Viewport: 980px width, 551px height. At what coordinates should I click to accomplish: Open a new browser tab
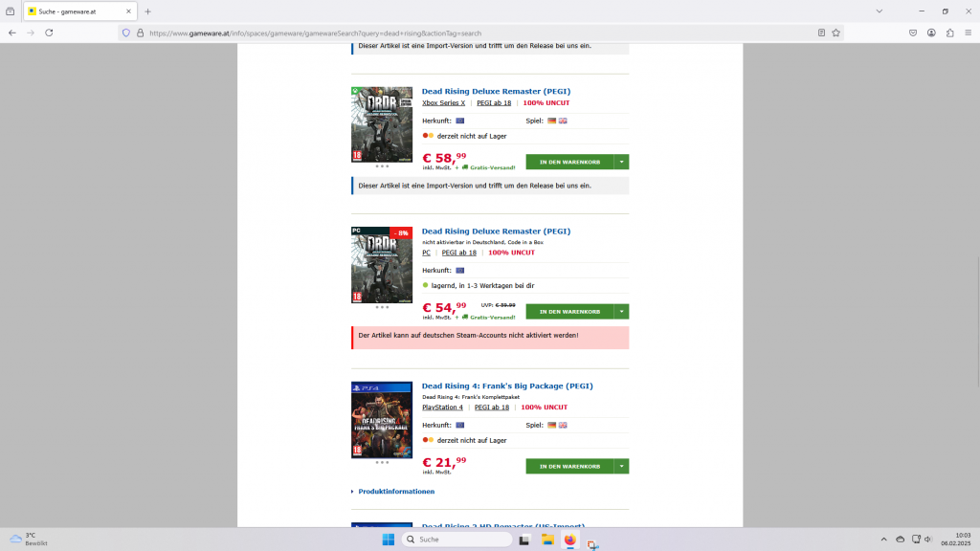148,11
